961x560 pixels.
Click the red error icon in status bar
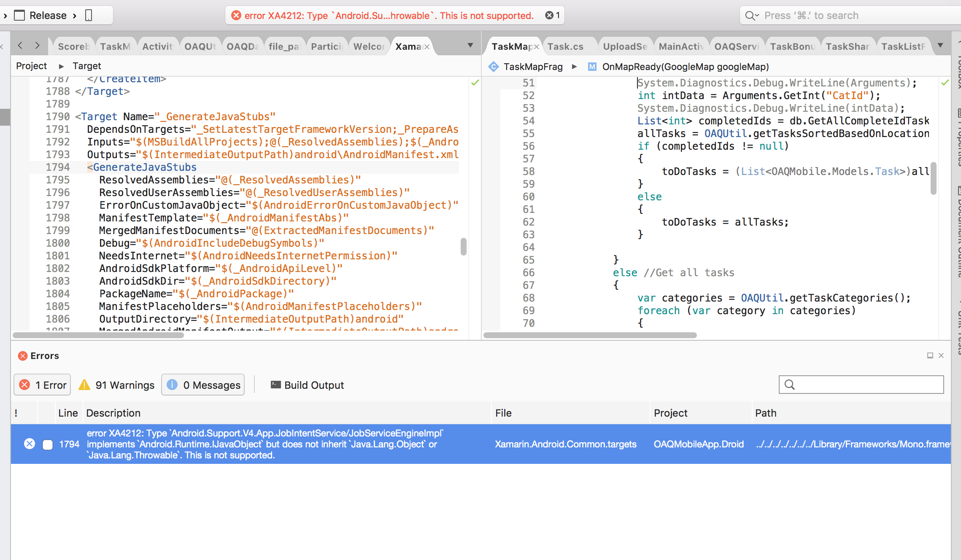tap(236, 16)
